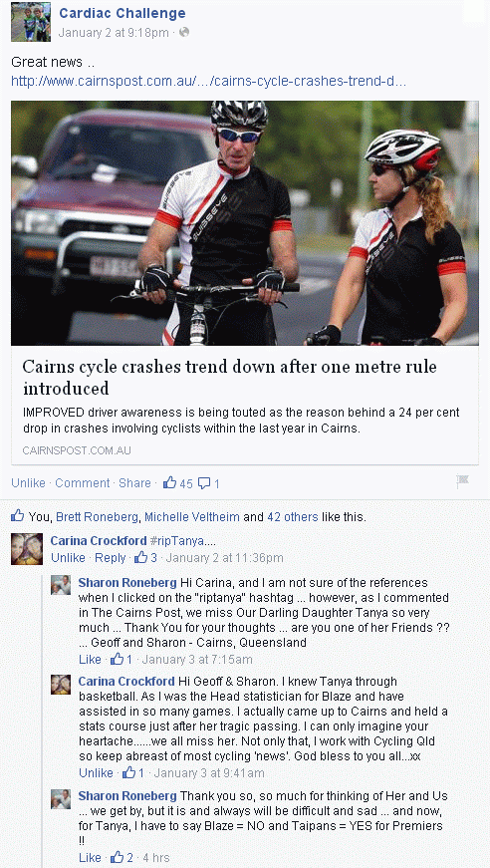Click the thumbs-up icon with 3 likes
The image size is (490, 868).
tap(141, 557)
